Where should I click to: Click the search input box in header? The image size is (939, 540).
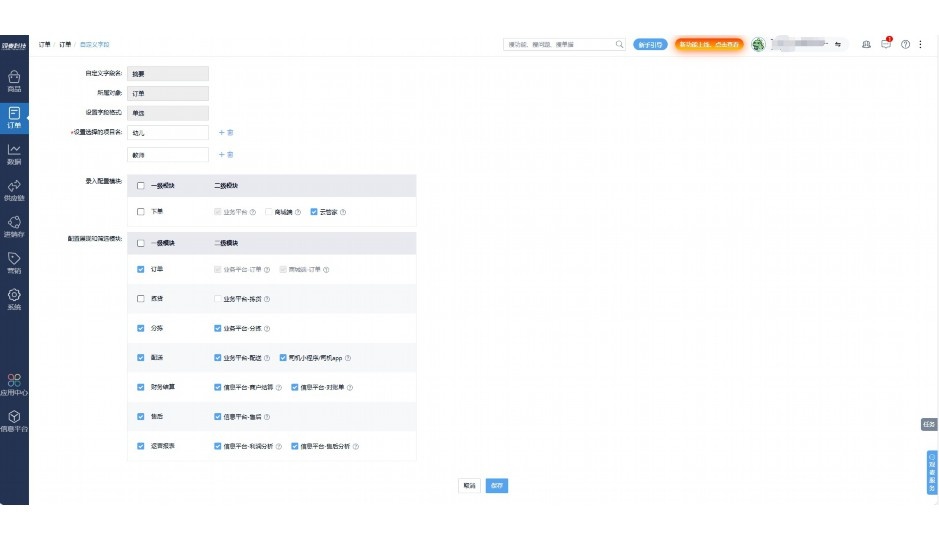coord(560,44)
